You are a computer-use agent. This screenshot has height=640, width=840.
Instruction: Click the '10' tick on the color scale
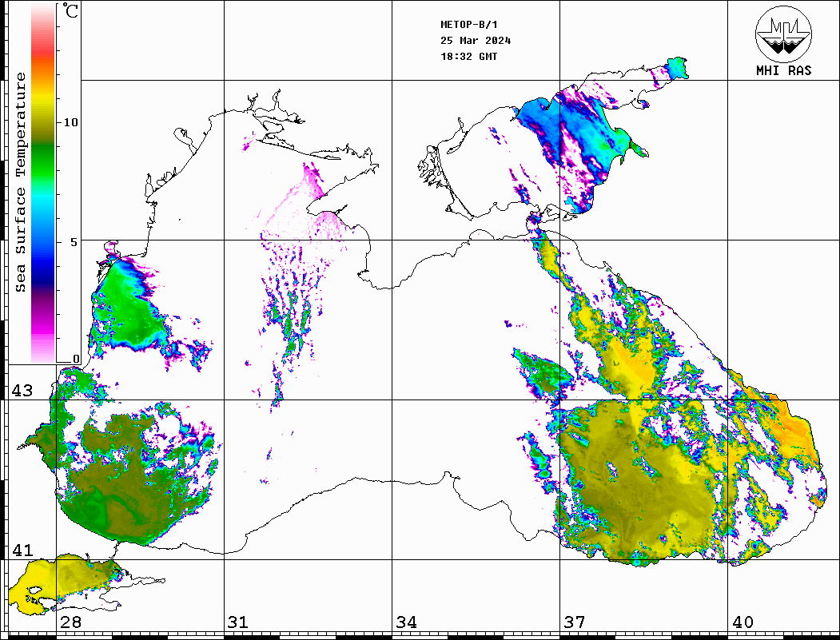(x=70, y=122)
